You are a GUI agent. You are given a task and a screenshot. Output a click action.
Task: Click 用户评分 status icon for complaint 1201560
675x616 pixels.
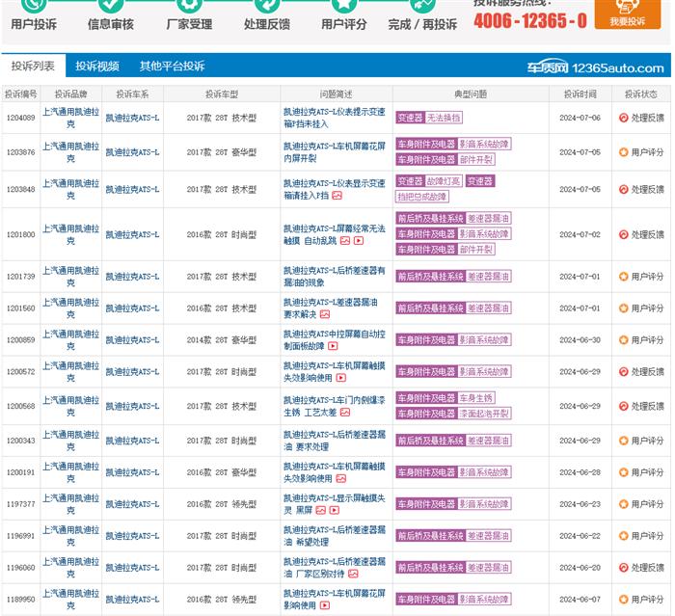coord(623,308)
